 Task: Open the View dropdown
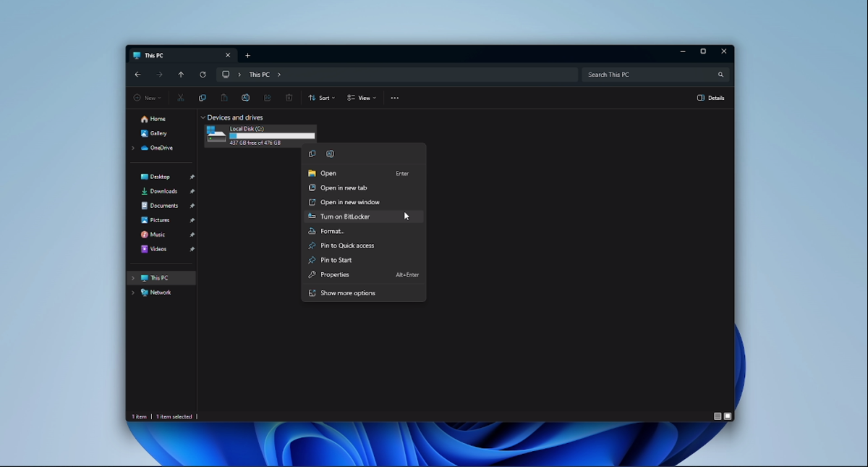[x=361, y=98]
